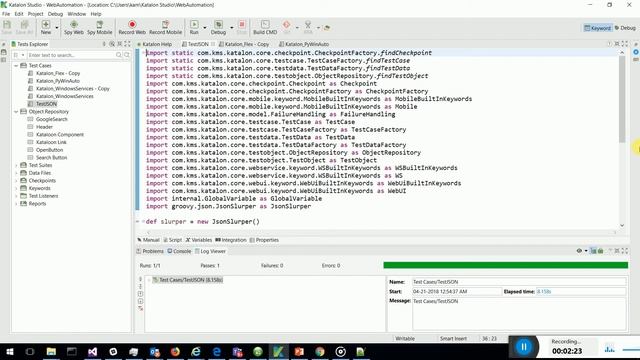This screenshot has width=640, height=360.
Task: Run the test case
Action: click(194, 27)
